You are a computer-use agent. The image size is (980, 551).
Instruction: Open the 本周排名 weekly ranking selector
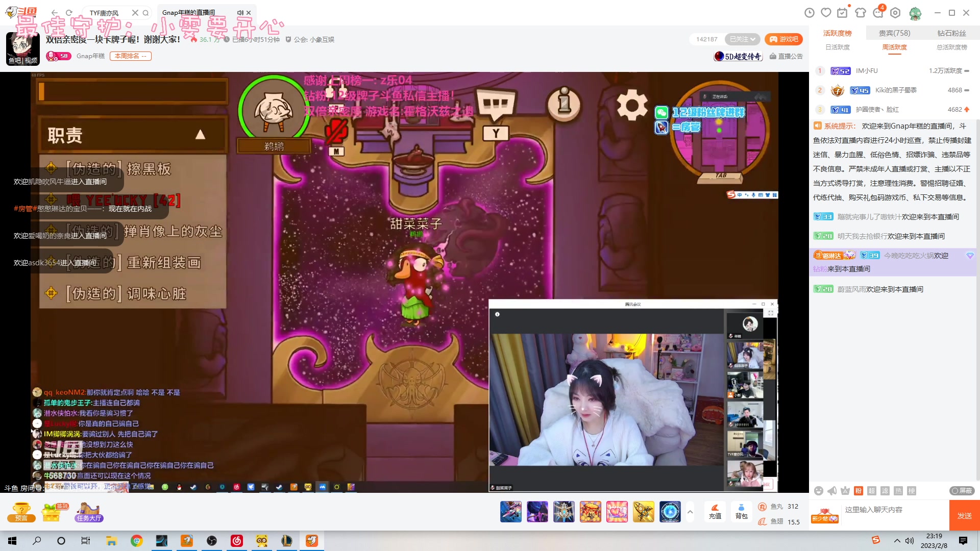coord(130,56)
